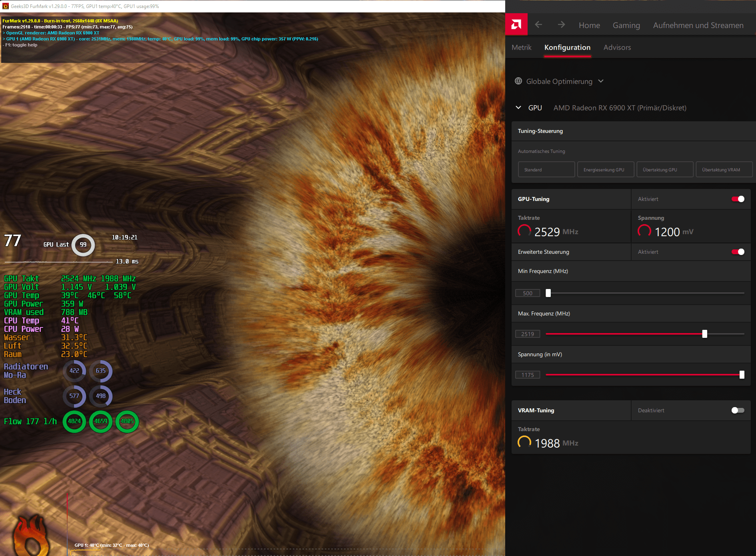Click the green pump gauge showing 4659
The width and height of the screenshot is (756, 556).
coord(101,422)
